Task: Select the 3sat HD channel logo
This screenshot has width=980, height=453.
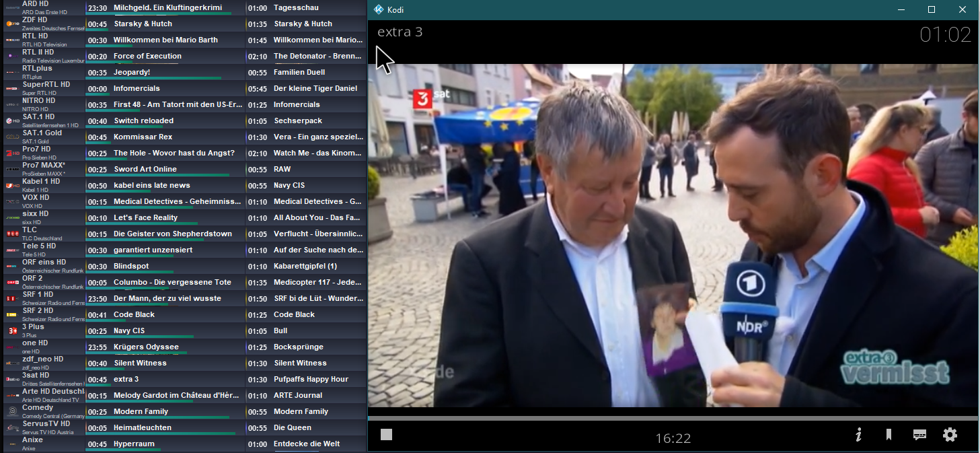Action: [12, 379]
